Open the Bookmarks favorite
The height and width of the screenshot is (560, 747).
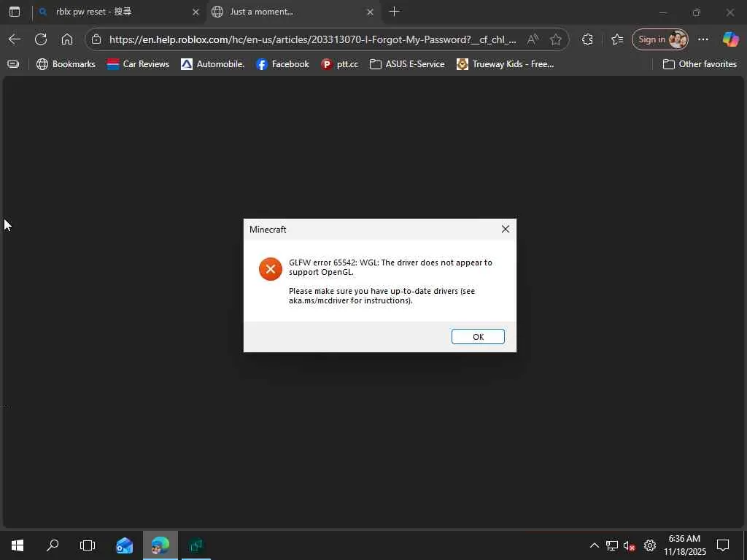(x=66, y=64)
